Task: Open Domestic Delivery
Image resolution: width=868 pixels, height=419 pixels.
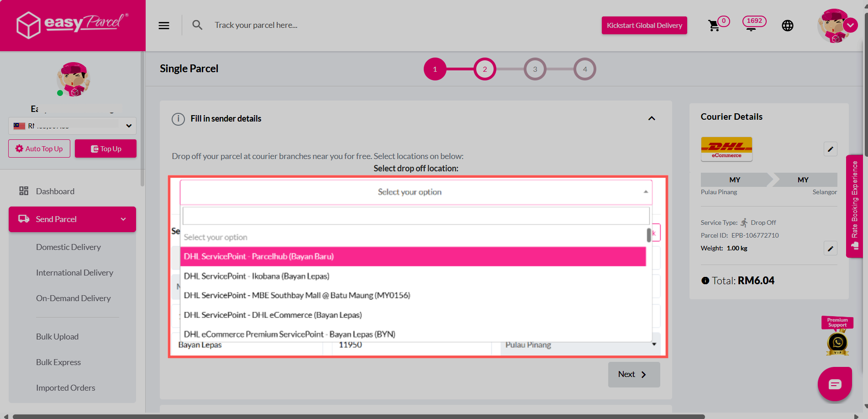Action: 68,247
